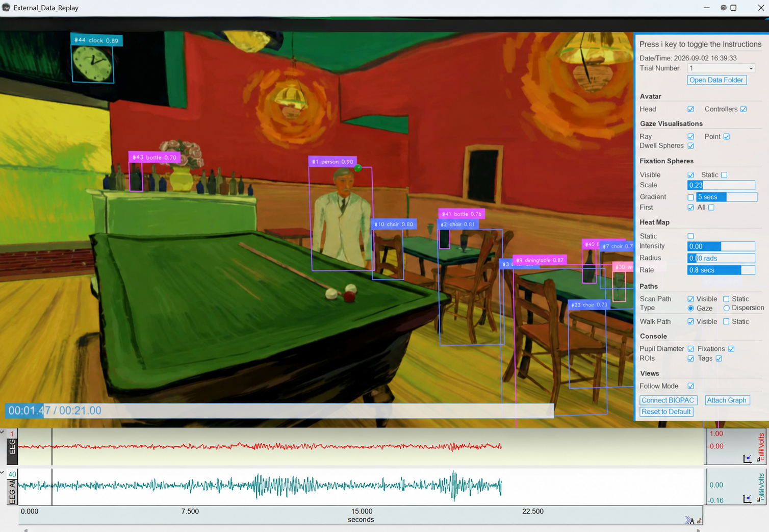Click the Heat Map Radius slider
769x532 pixels.
pyautogui.click(x=721, y=258)
